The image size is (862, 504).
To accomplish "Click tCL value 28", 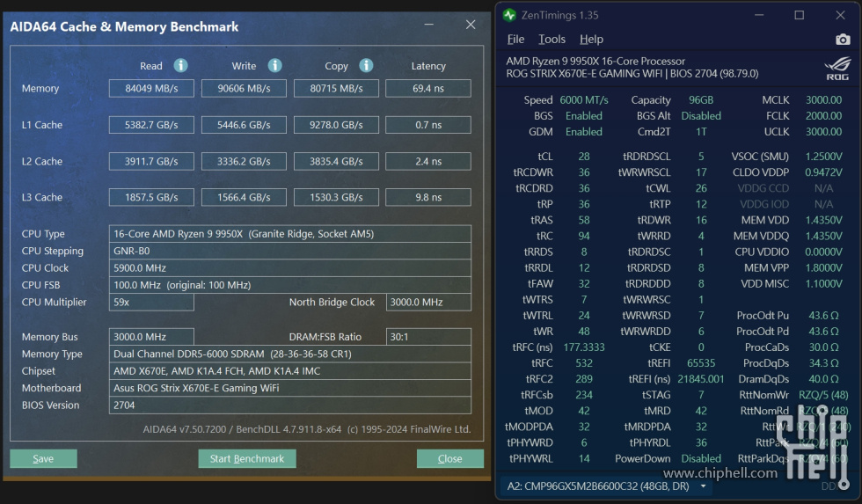I will click(x=584, y=157).
